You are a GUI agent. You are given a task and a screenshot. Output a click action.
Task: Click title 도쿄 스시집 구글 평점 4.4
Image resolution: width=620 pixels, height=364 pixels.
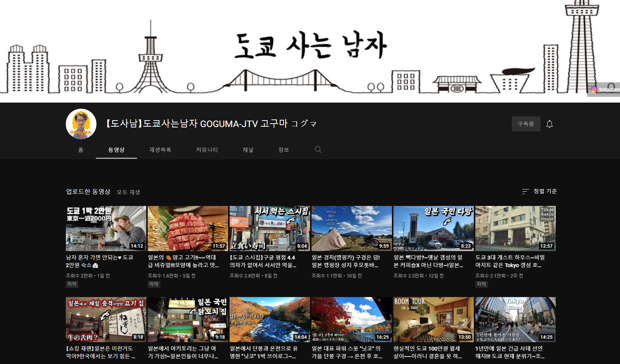click(x=263, y=261)
